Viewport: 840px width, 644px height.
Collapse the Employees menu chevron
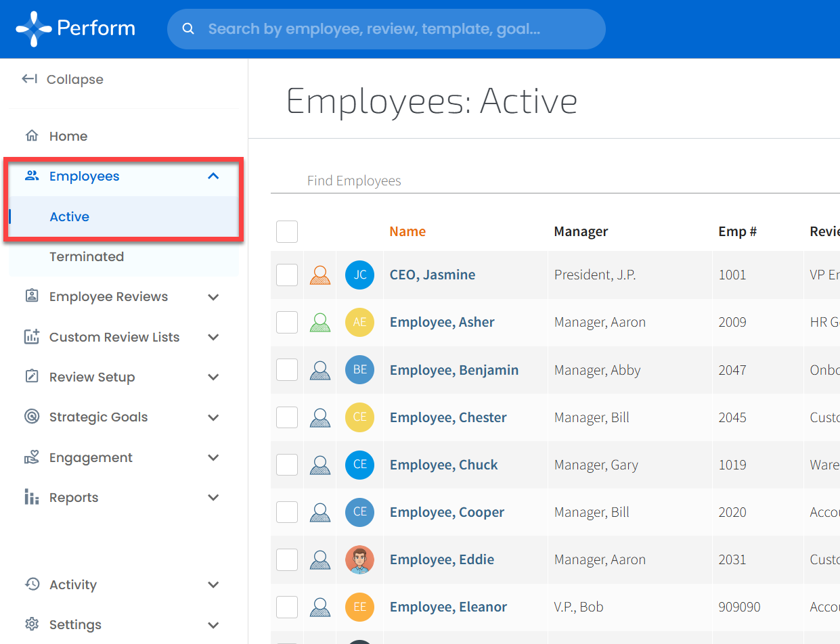213,176
